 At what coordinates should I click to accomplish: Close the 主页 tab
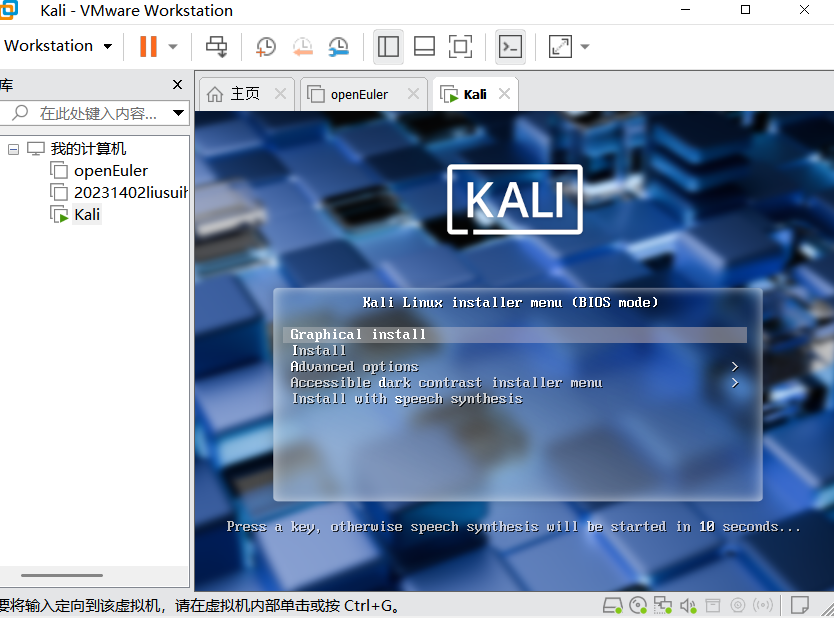(280, 94)
